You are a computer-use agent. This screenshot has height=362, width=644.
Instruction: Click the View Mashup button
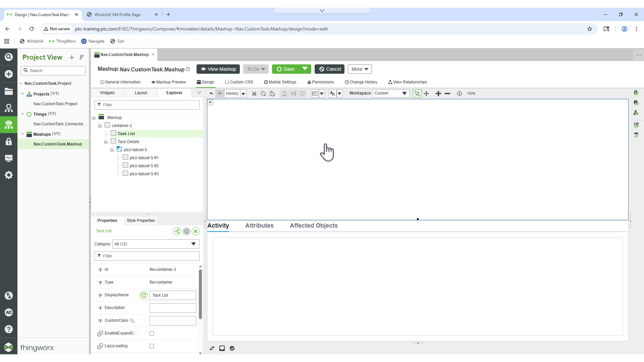coord(218,69)
